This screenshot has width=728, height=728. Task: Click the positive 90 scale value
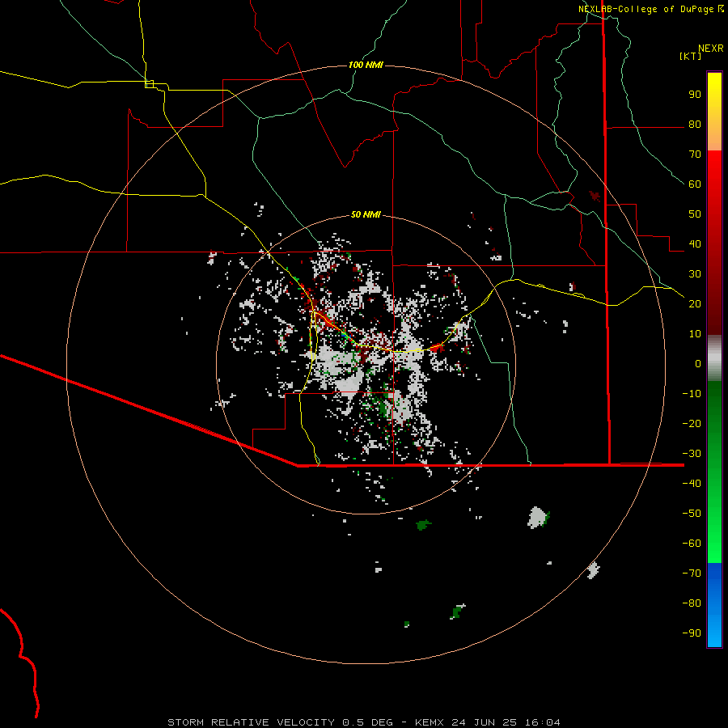(x=695, y=95)
